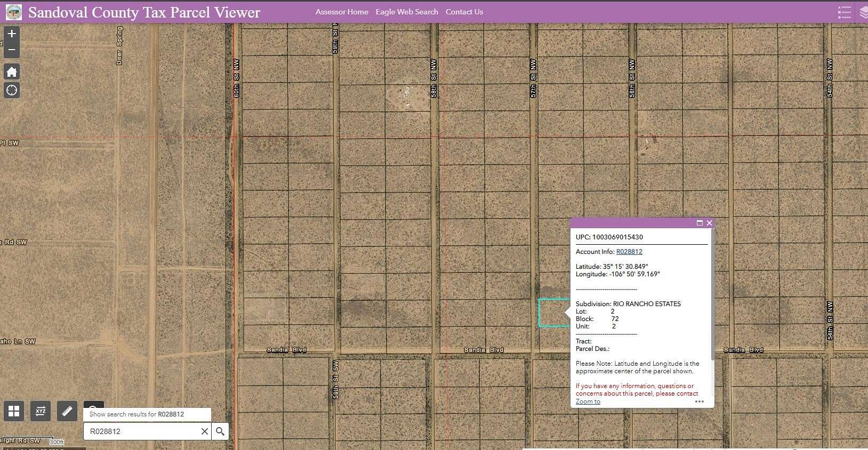Clear the R028812 search text
Screen dimensions: 868x450
tap(205, 431)
